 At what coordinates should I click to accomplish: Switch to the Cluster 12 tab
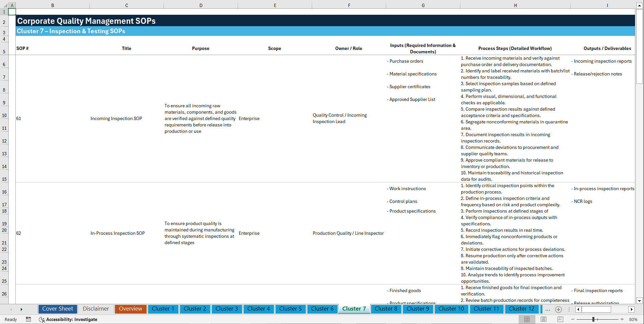coord(522,309)
